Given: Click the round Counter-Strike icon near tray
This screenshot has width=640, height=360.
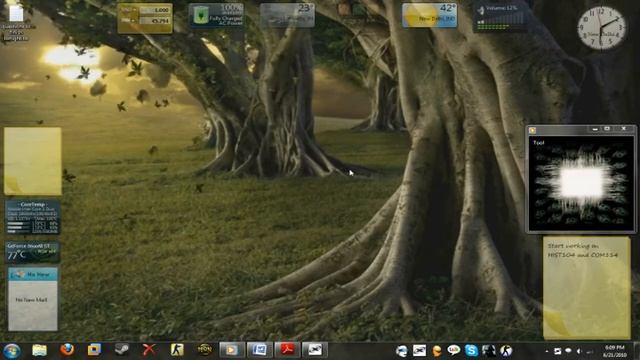Looking at the screenshot, I should pos(506,351).
